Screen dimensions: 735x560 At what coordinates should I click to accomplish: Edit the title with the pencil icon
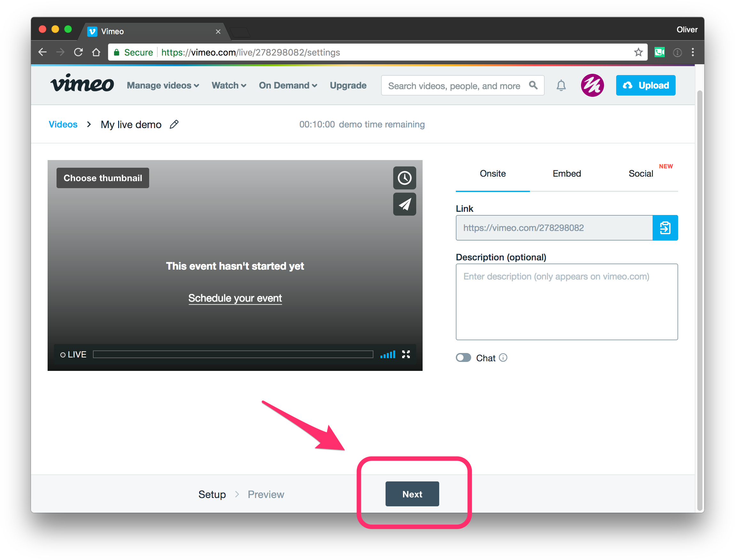point(174,125)
